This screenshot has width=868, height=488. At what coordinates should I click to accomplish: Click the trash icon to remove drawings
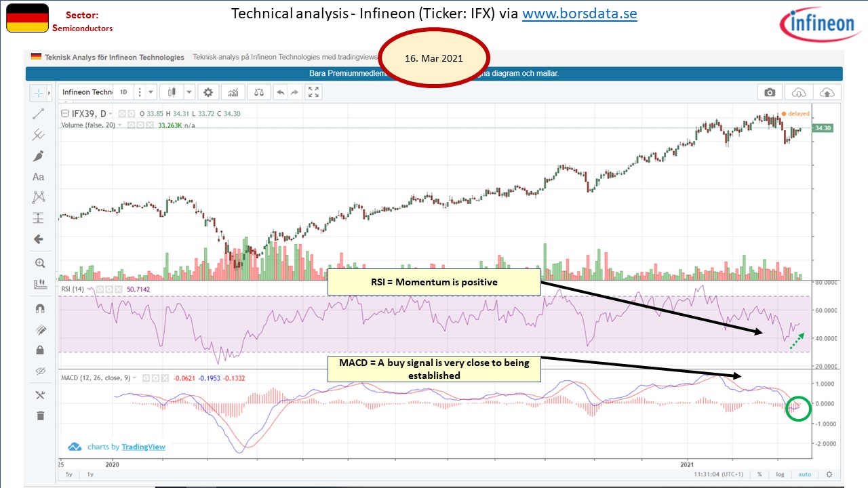[x=39, y=415]
